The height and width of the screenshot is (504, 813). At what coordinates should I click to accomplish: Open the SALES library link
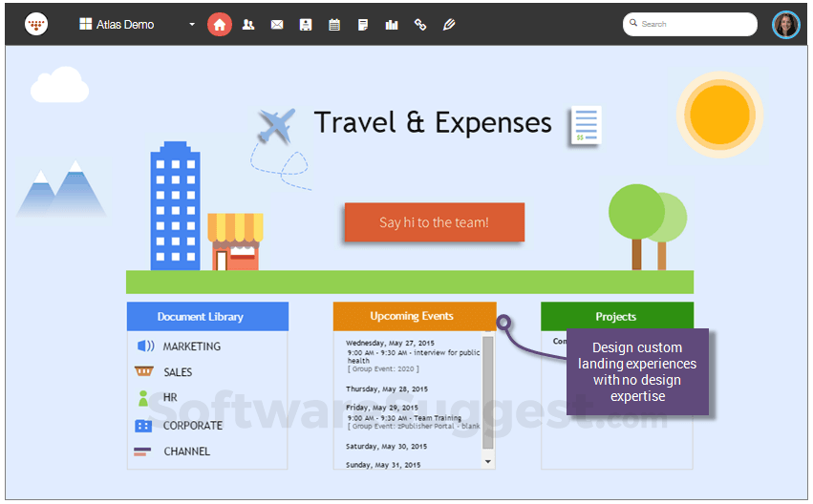click(178, 372)
